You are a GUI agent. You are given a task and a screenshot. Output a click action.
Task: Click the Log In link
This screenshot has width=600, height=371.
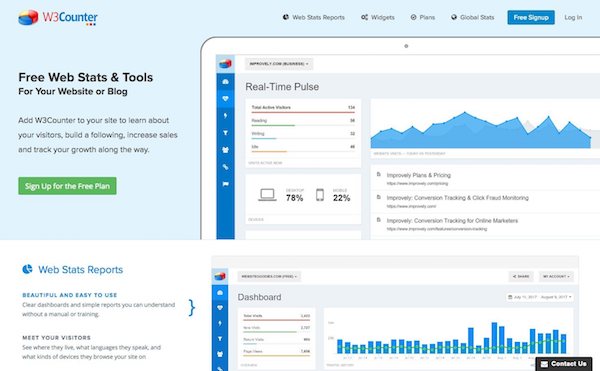[x=573, y=17]
